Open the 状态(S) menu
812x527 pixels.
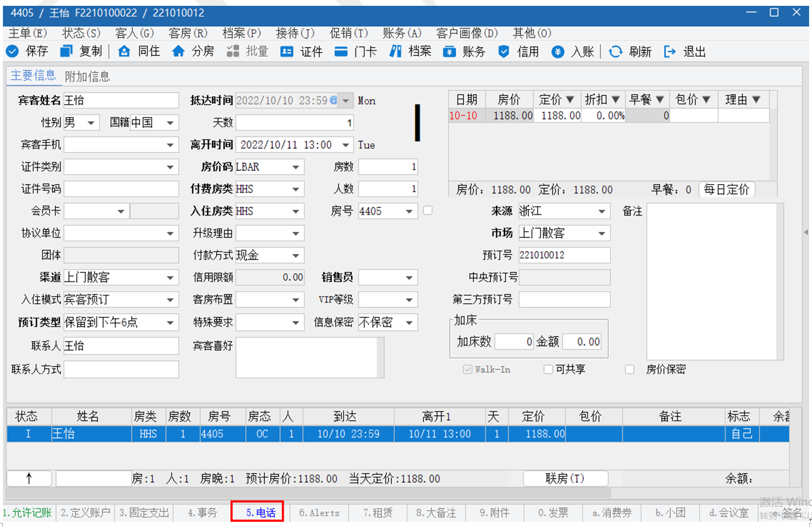pyautogui.click(x=82, y=33)
